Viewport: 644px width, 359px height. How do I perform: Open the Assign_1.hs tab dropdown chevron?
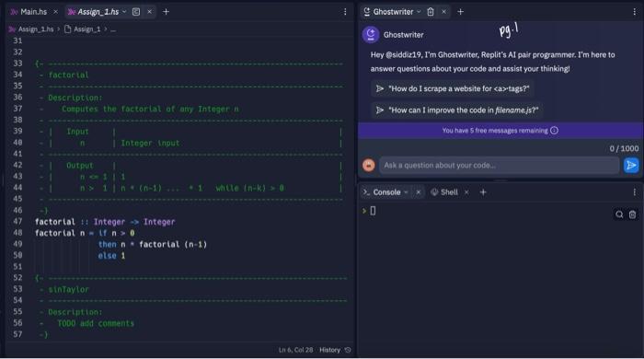coord(124,12)
